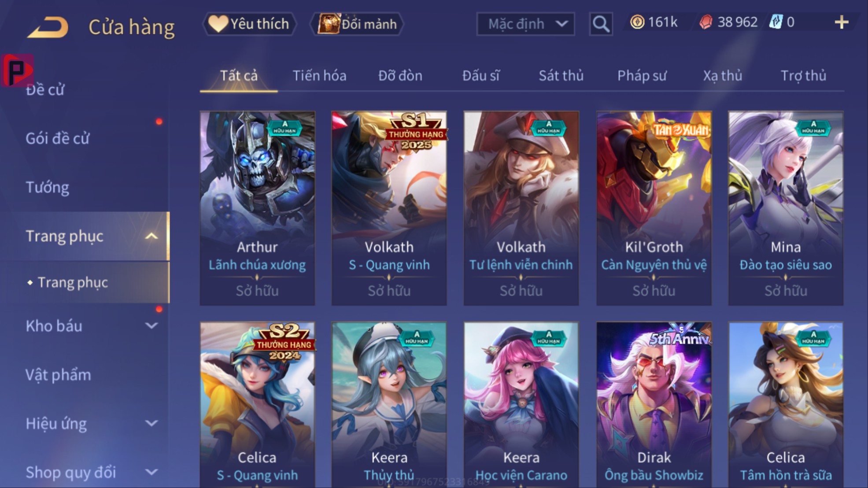The height and width of the screenshot is (488, 868).
Task: Click the plus icon to add currency
Action: (x=842, y=22)
